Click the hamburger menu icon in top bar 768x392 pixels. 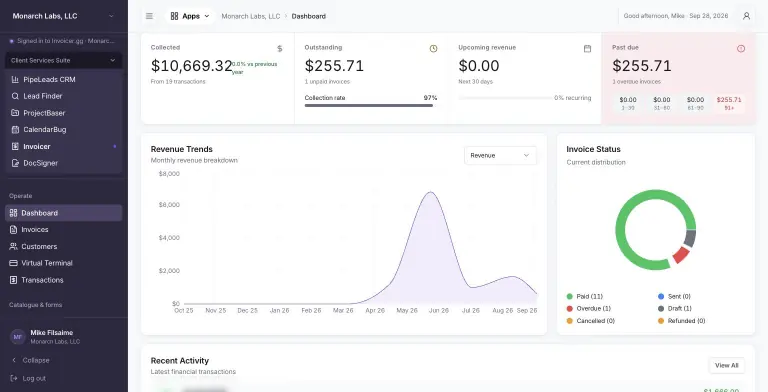149,16
